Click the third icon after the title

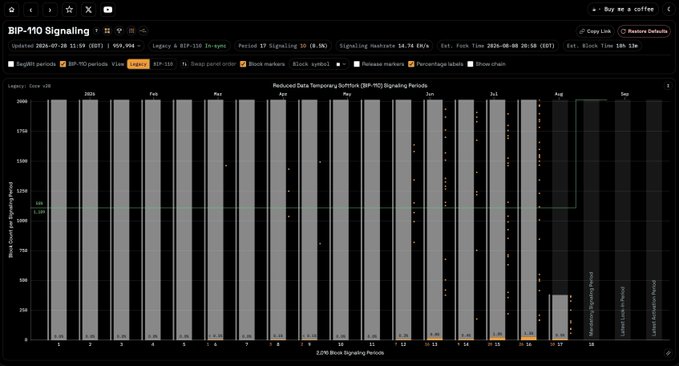(119, 31)
